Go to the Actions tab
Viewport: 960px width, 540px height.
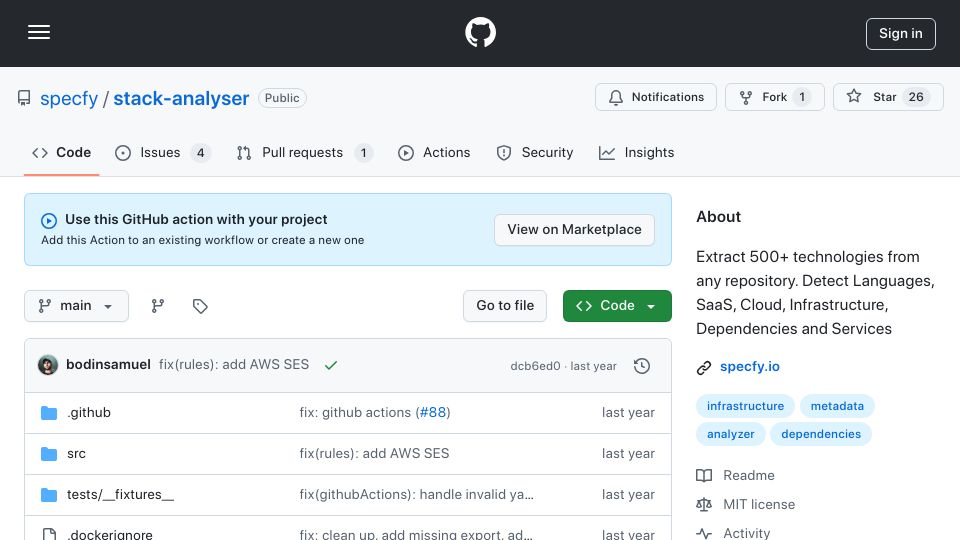click(434, 152)
